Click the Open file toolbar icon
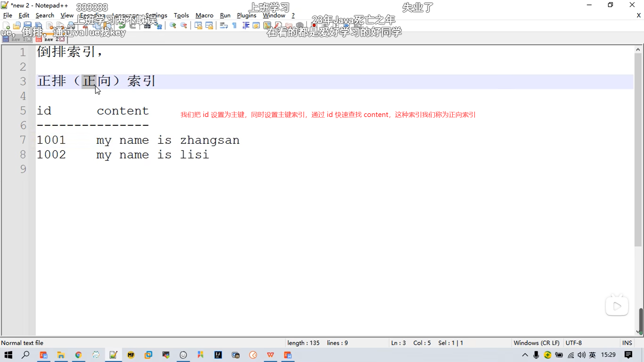Screen dimensions: 644x362 pos(17,25)
